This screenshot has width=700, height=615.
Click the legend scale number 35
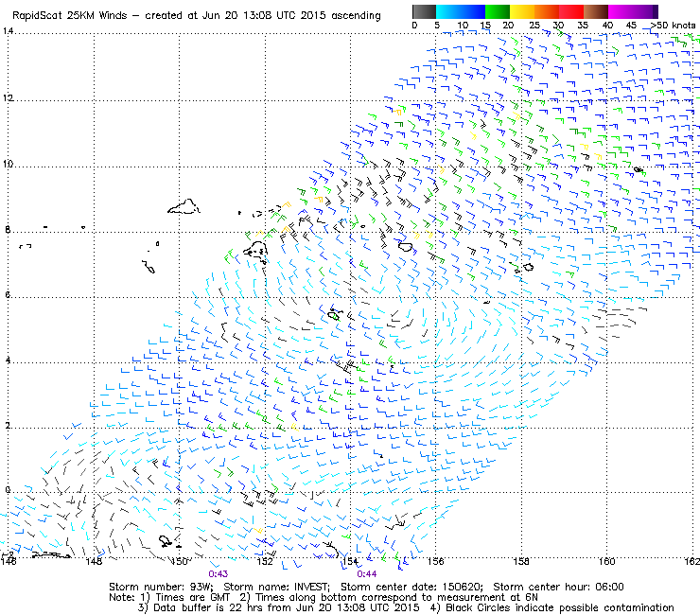[x=583, y=26]
